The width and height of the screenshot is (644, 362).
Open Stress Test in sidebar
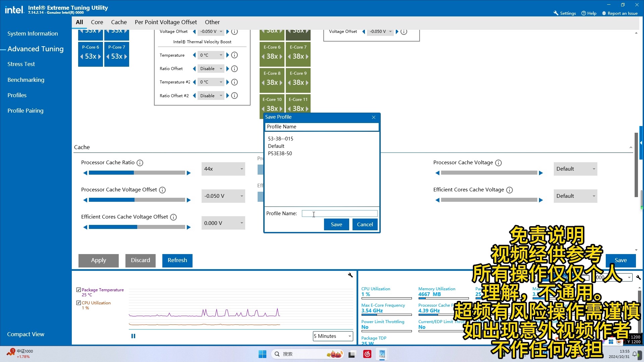click(21, 64)
